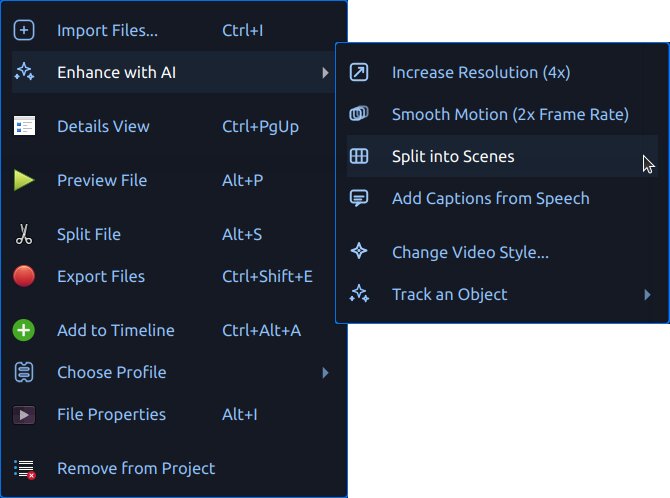Image resolution: width=670 pixels, height=498 pixels.
Task: Click the green Preview File play icon
Action: (25, 180)
